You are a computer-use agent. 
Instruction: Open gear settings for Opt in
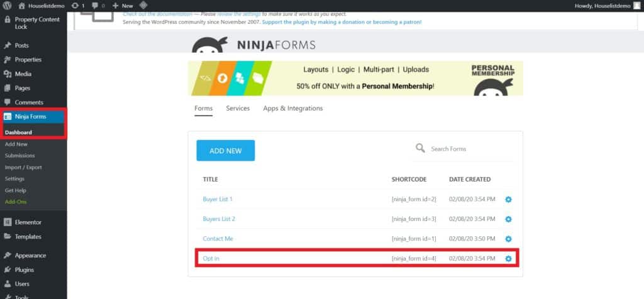[x=508, y=259]
